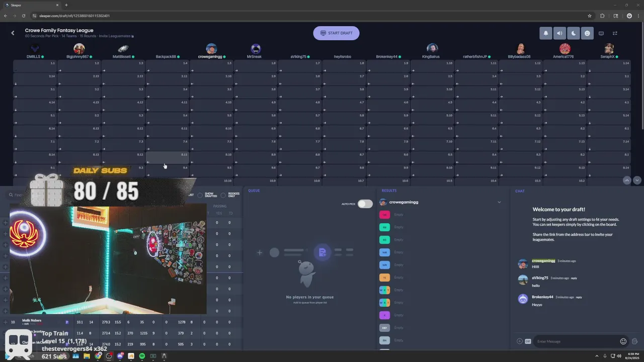Click the smiley face icon in the top bar
The height and width of the screenshot is (362, 644).
(587, 33)
